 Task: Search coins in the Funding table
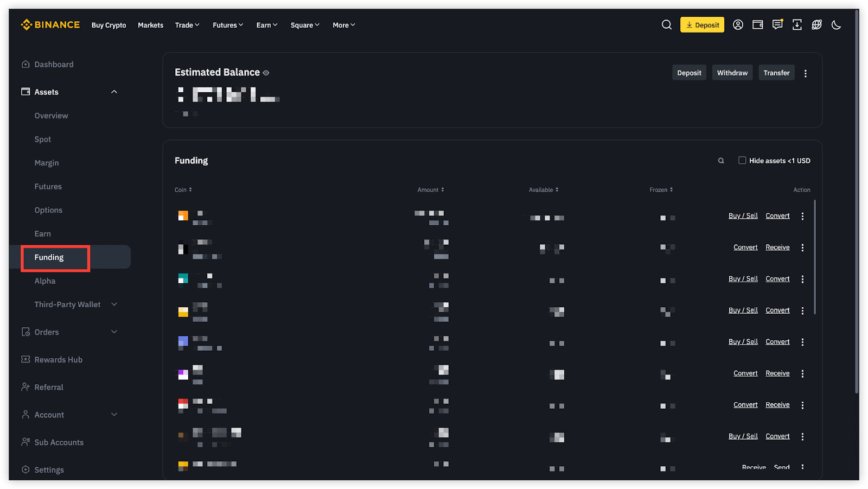pyautogui.click(x=721, y=161)
